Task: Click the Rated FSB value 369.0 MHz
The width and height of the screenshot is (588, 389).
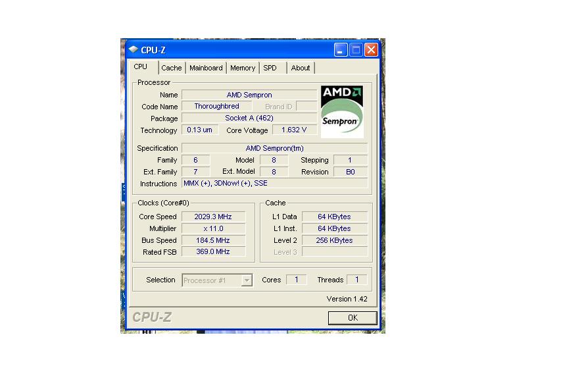Action: click(x=213, y=251)
